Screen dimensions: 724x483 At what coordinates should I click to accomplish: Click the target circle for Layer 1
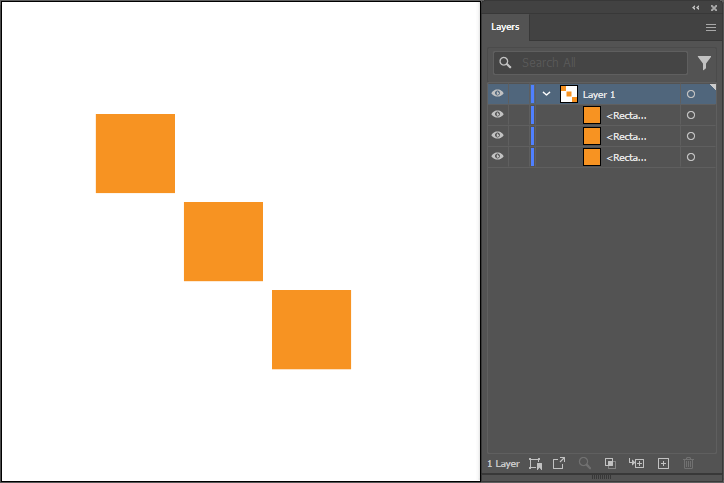(x=690, y=94)
